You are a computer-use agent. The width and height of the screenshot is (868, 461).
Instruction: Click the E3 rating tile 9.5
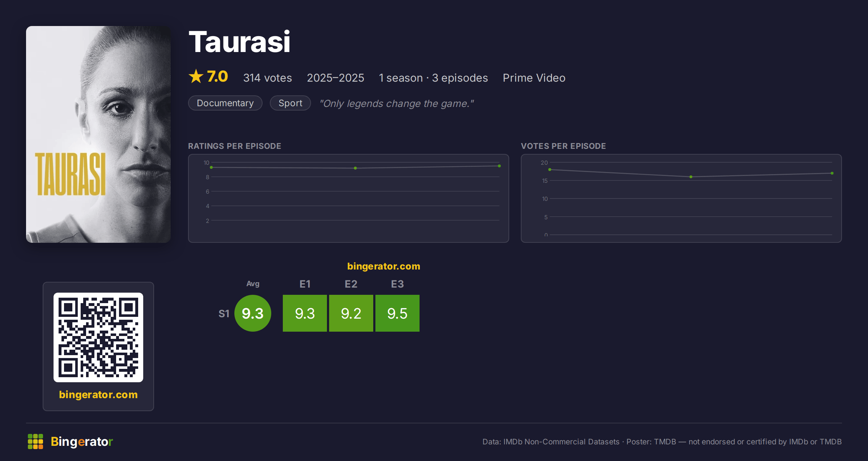click(x=397, y=313)
